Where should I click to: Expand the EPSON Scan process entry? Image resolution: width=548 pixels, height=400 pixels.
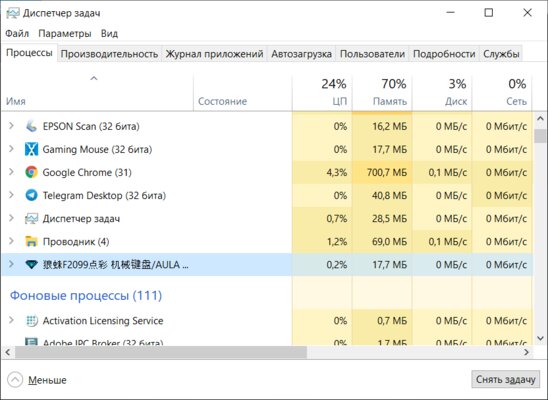point(11,126)
